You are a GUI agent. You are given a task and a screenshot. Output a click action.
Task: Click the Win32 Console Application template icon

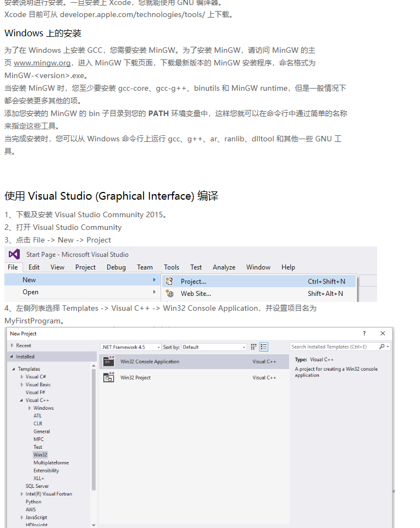109,361
